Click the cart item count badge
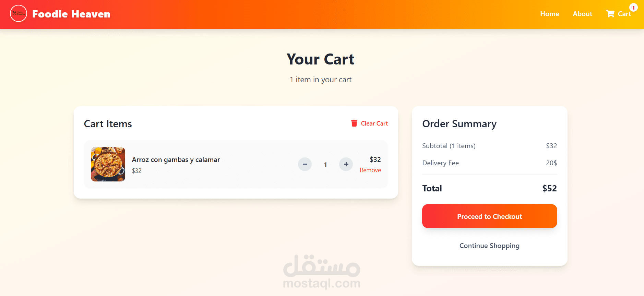The width and height of the screenshot is (644, 296). pos(633,8)
